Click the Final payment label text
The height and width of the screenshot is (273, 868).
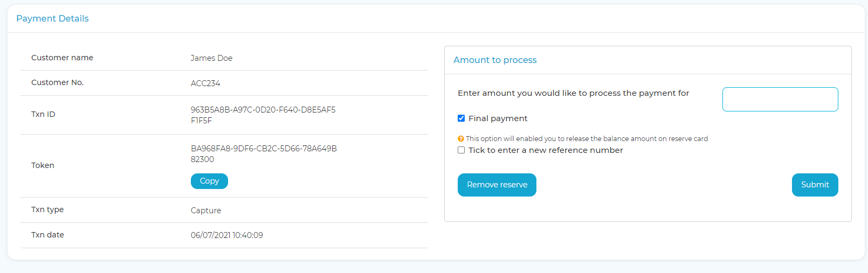(x=498, y=118)
